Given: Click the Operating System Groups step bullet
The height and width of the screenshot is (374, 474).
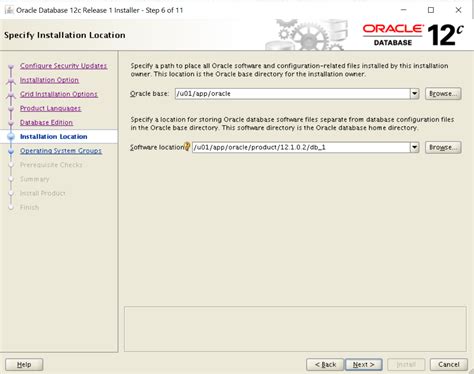Looking at the screenshot, I should coord(11,151).
